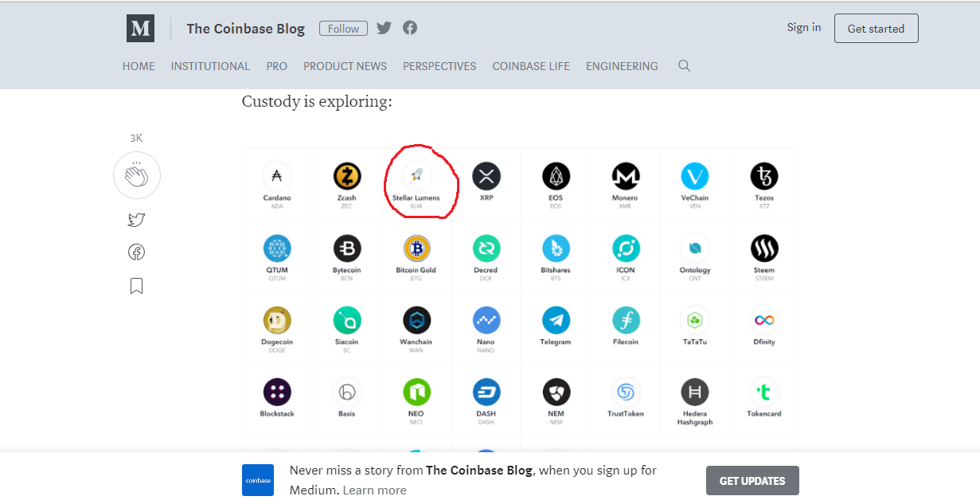
Task: Click the Get started button
Action: pyautogui.click(x=876, y=29)
